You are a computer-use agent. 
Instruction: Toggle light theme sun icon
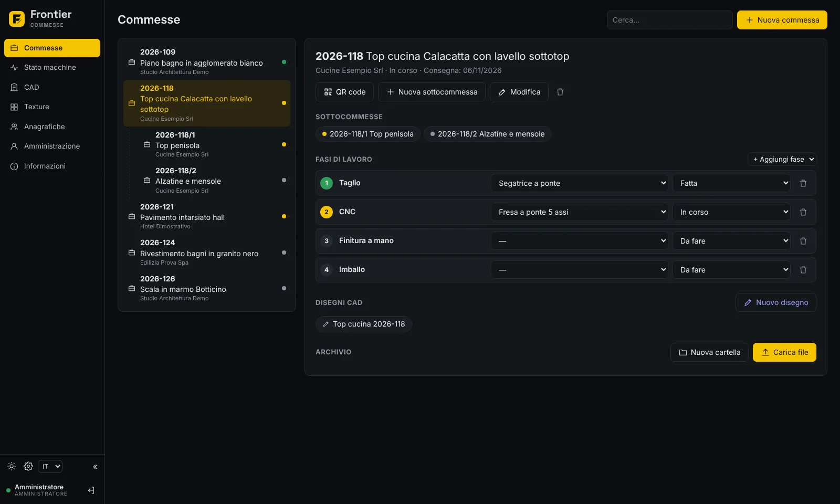point(12,466)
